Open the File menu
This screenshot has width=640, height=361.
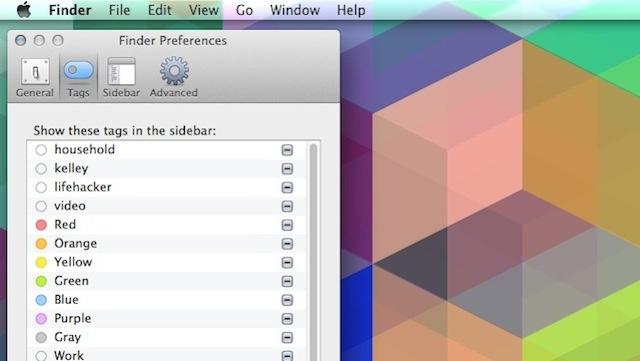point(119,10)
